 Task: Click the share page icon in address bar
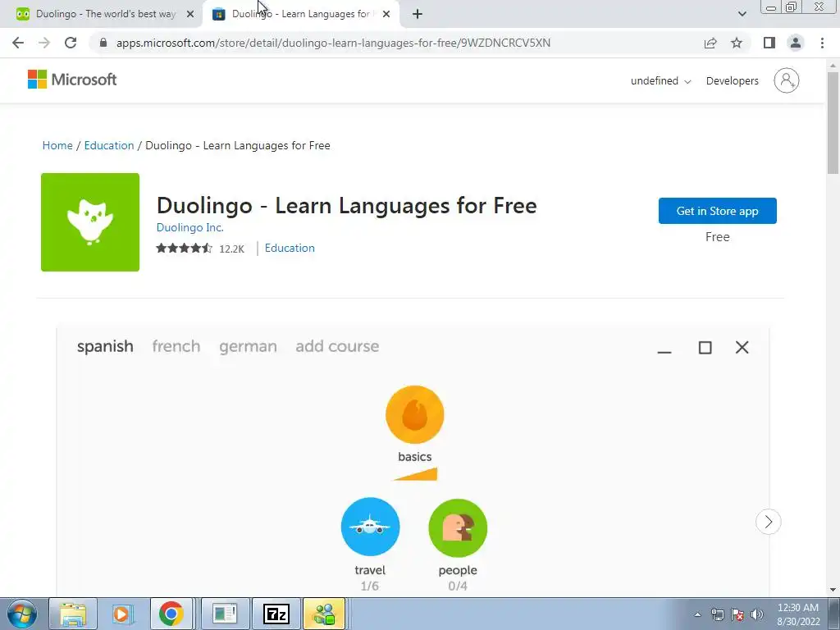coord(710,43)
